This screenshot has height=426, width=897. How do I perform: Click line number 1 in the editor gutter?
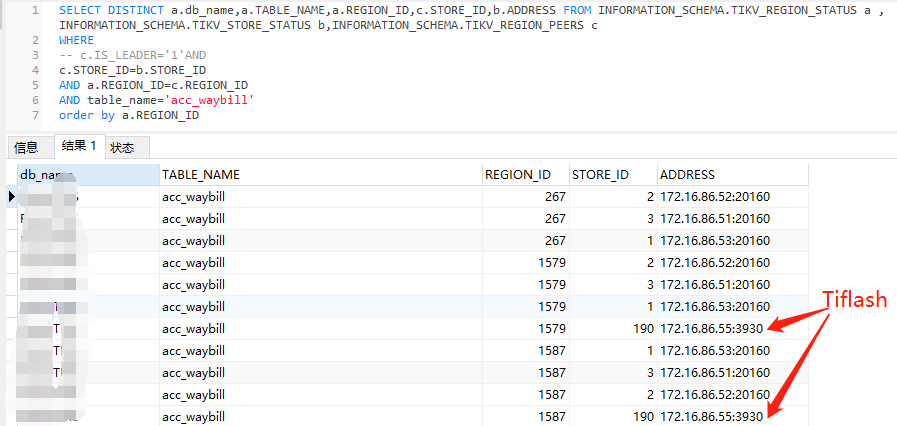35,10
